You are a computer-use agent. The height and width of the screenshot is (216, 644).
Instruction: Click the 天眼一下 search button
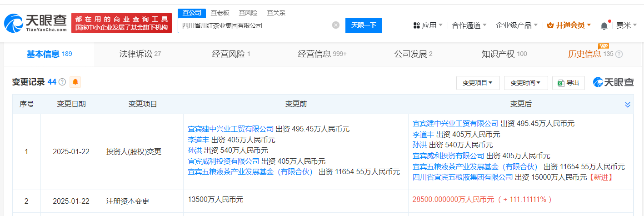click(364, 25)
